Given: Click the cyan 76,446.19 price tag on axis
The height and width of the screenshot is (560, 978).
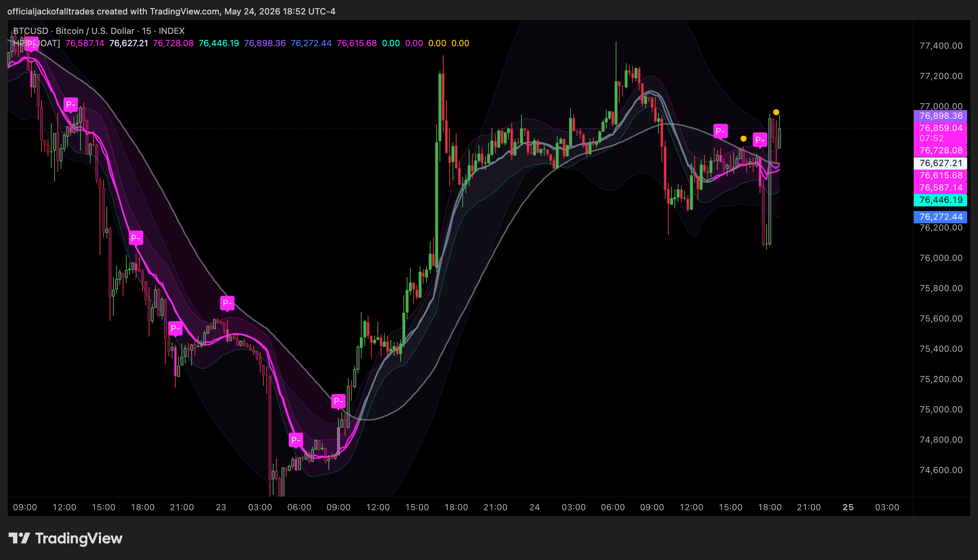Looking at the screenshot, I should 940,200.
